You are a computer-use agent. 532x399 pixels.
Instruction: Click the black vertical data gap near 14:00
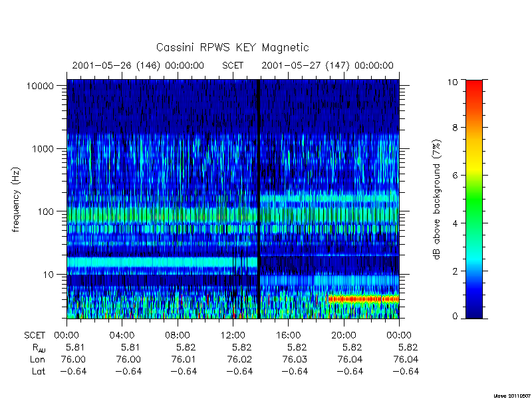pos(258,199)
